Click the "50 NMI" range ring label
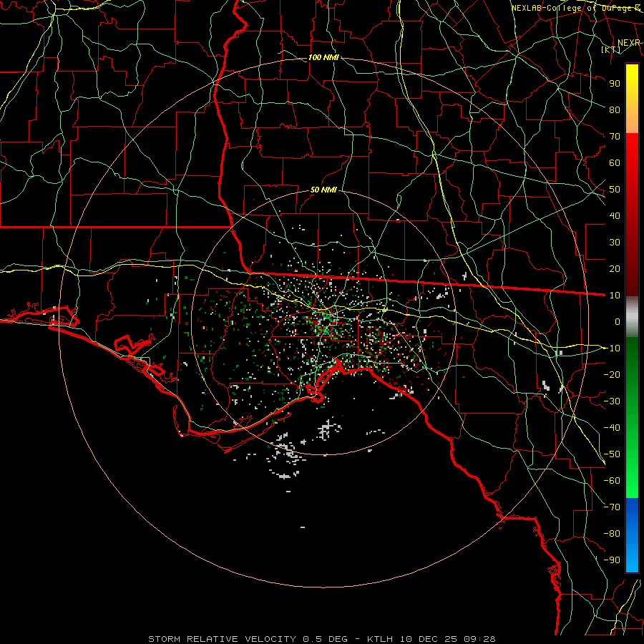Screen dimensions: 644x644 click(323, 190)
